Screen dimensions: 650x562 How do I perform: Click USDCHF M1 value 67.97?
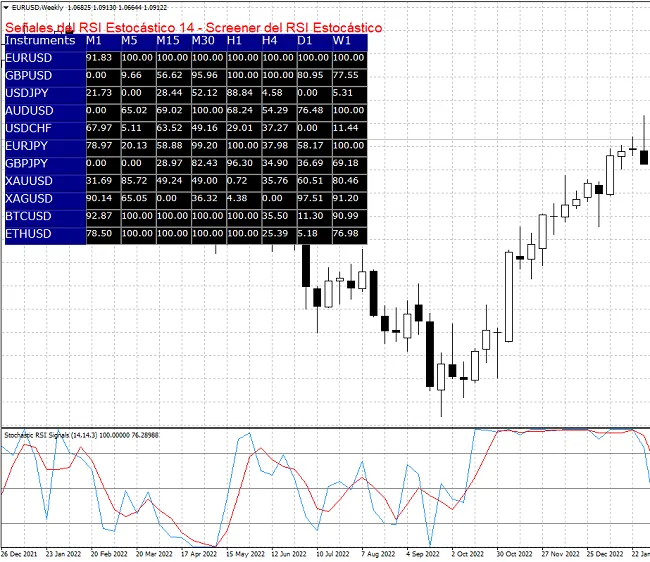click(x=99, y=128)
